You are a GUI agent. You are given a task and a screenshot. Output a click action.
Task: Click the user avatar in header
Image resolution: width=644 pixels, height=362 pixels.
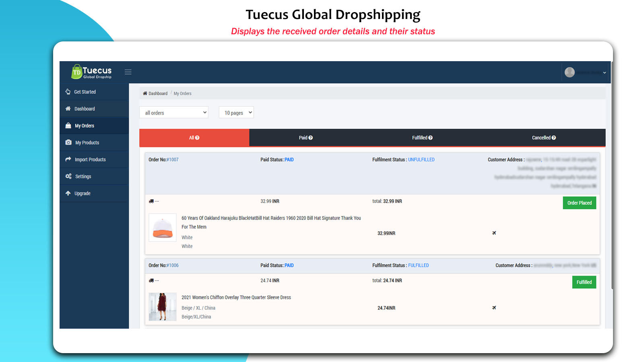coord(570,72)
